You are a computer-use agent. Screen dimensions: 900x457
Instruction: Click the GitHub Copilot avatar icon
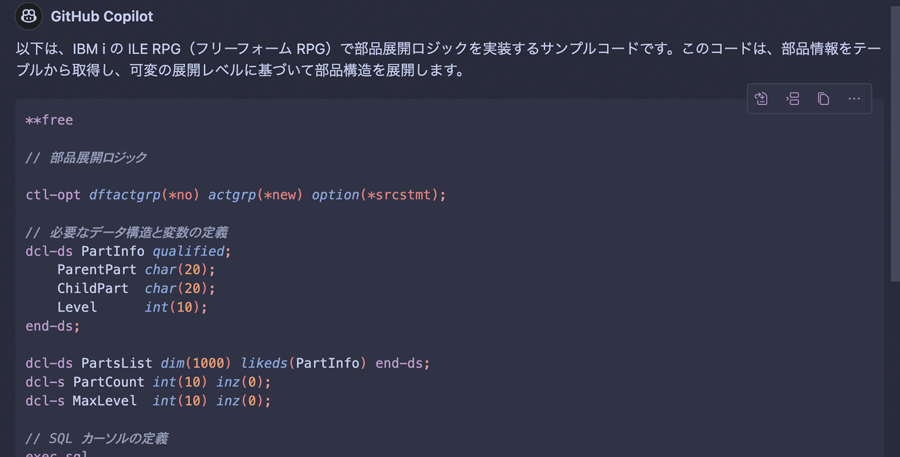tap(29, 16)
